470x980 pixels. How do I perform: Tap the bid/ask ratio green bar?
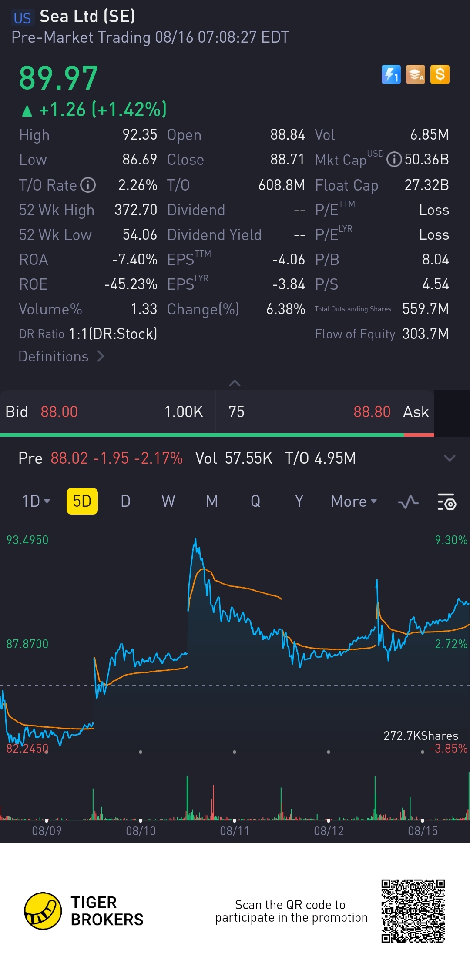click(x=202, y=435)
